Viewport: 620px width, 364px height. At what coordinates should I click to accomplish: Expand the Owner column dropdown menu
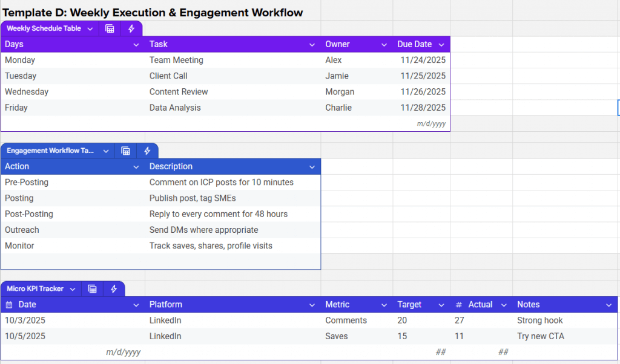click(384, 44)
